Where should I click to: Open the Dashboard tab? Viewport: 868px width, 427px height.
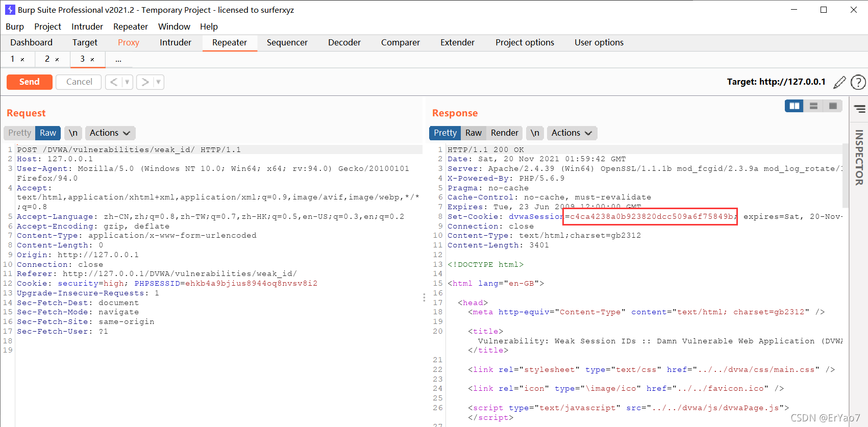point(31,42)
